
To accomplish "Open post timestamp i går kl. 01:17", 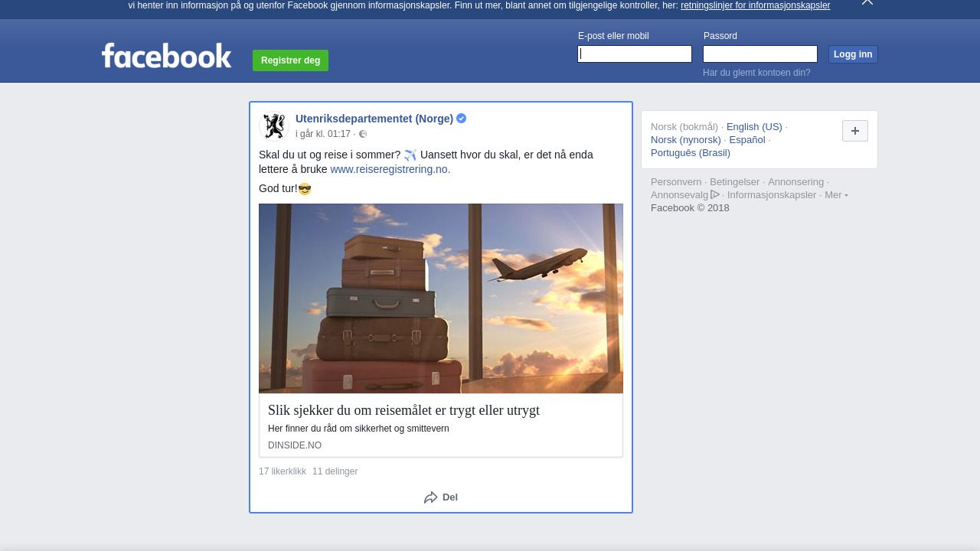I will pos(323,134).
